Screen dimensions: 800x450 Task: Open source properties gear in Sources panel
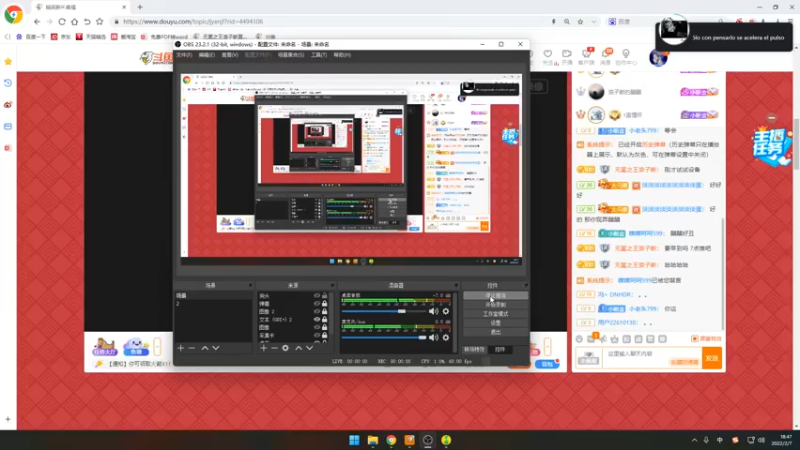285,348
